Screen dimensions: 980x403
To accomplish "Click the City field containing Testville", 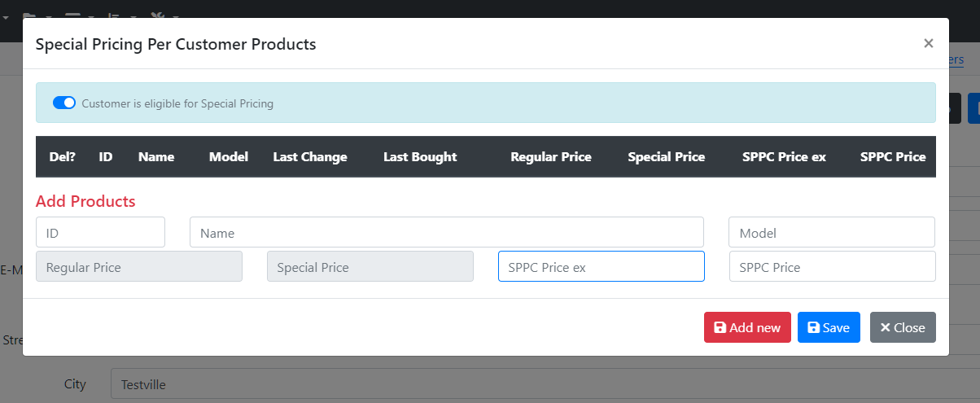I will click(x=545, y=383).
